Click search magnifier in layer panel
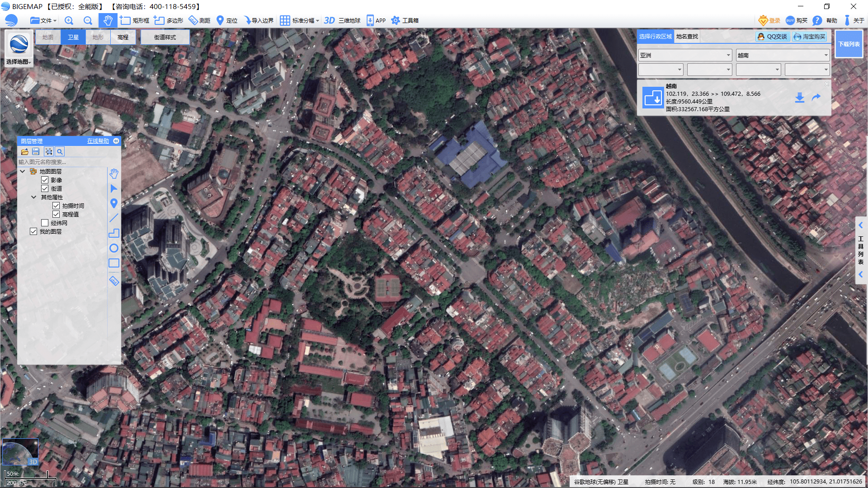This screenshot has height=488, width=868. [x=60, y=152]
